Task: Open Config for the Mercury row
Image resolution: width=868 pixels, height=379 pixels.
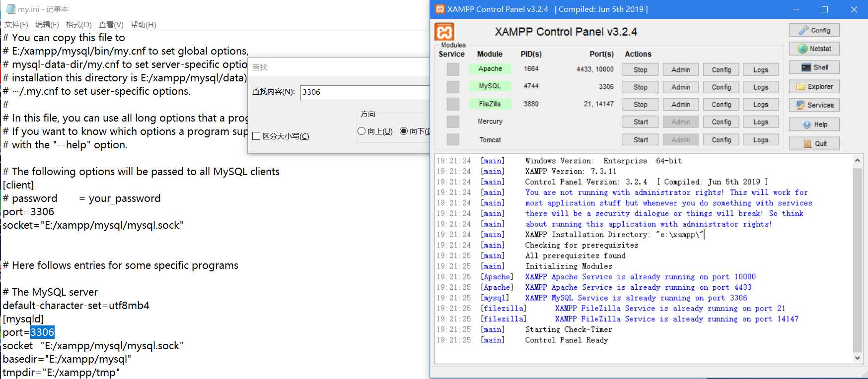Action: point(722,122)
